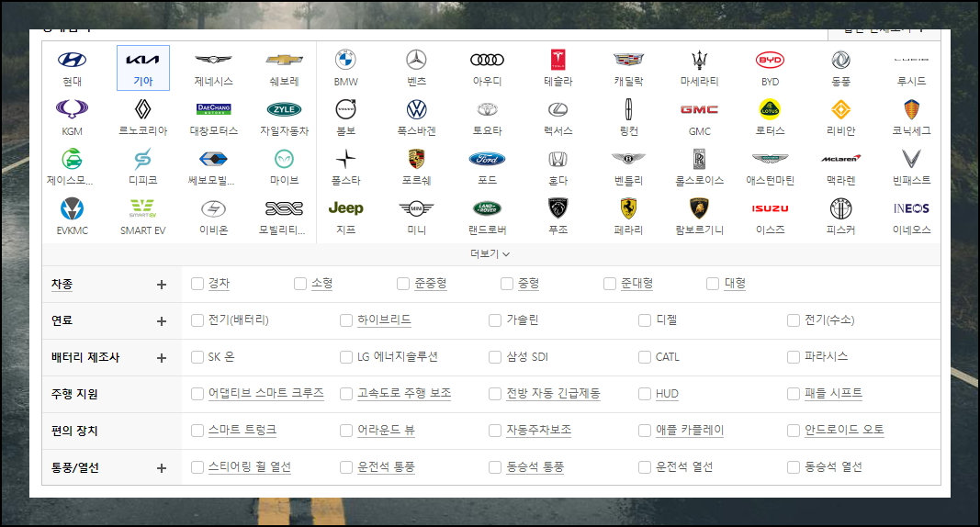This screenshot has width=980, height=527.
Task: Expand more brands with 더보기
Action: pyautogui.click(x=490, y=254)
